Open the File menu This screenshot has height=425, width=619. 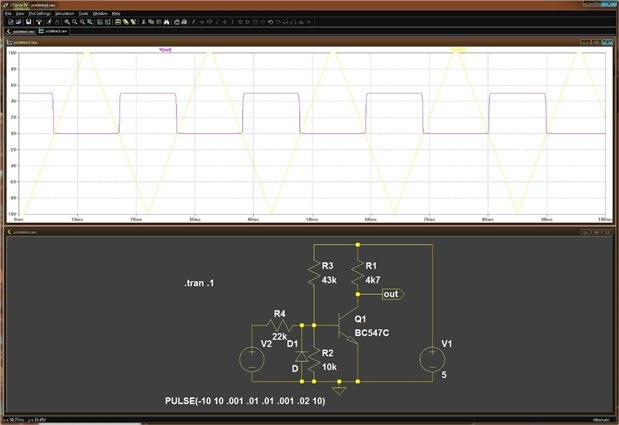coord(7,13)
